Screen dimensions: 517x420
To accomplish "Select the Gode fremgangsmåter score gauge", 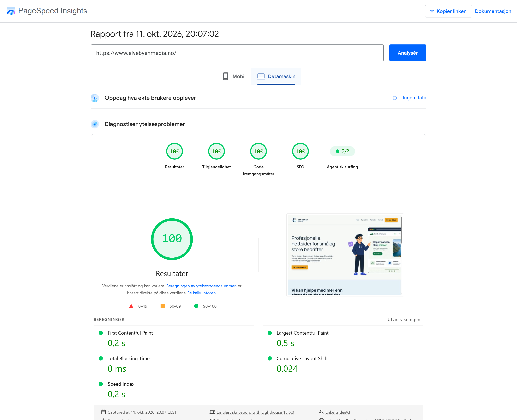I will click(258, 151).
